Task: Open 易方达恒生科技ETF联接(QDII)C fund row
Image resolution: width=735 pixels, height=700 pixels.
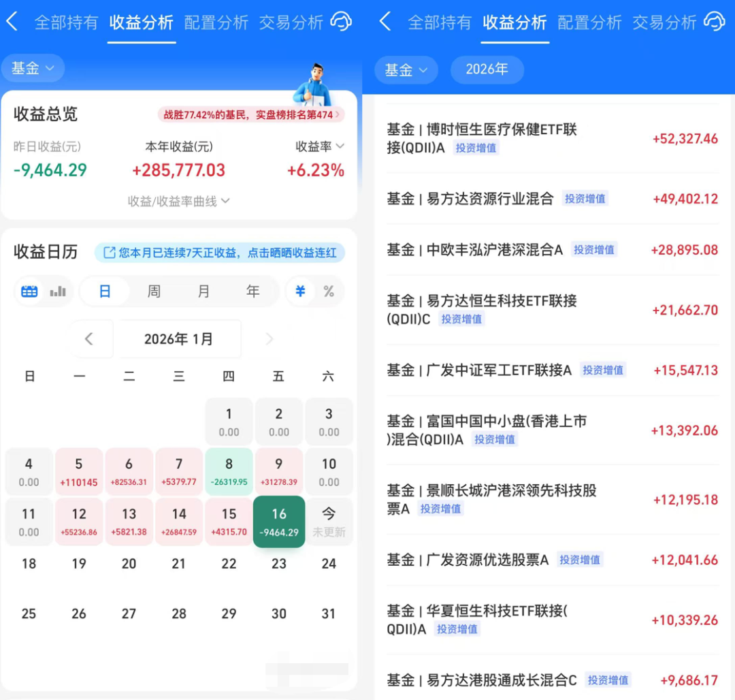Action: tap(552, 309)
